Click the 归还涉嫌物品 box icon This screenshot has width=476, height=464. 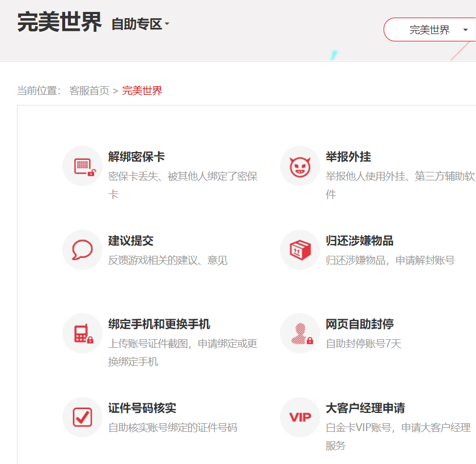pos(300,250)
